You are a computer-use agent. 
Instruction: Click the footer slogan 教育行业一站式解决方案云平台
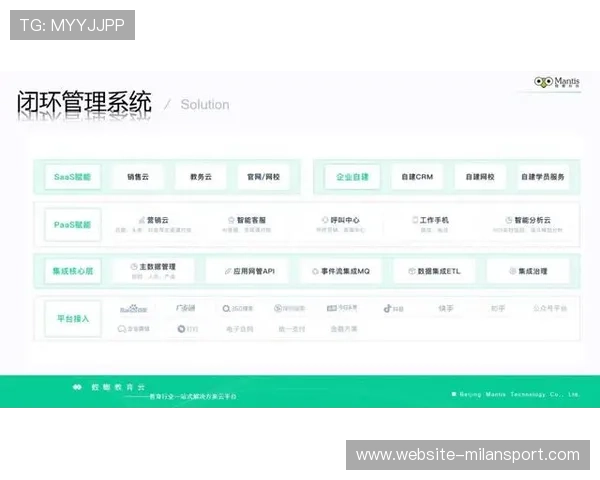click(192, 397)
